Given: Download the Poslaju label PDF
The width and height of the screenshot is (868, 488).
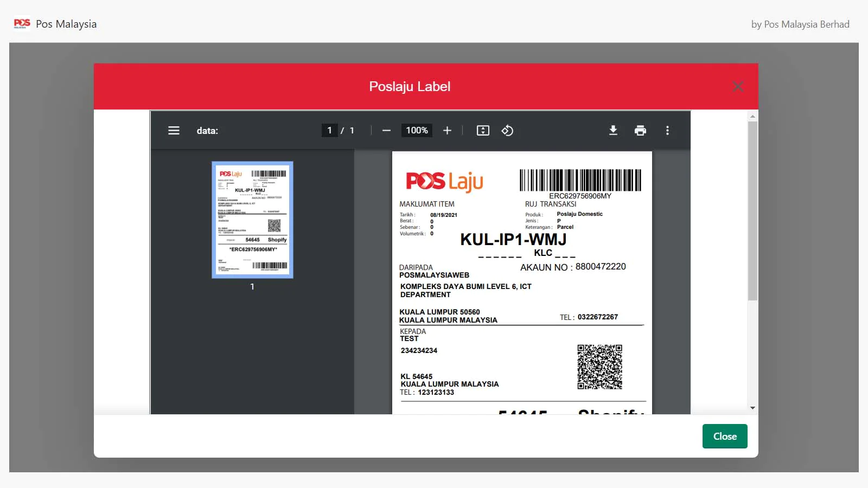Looking at the screenshot, I should pyautogui.click(x=613, y=131).
